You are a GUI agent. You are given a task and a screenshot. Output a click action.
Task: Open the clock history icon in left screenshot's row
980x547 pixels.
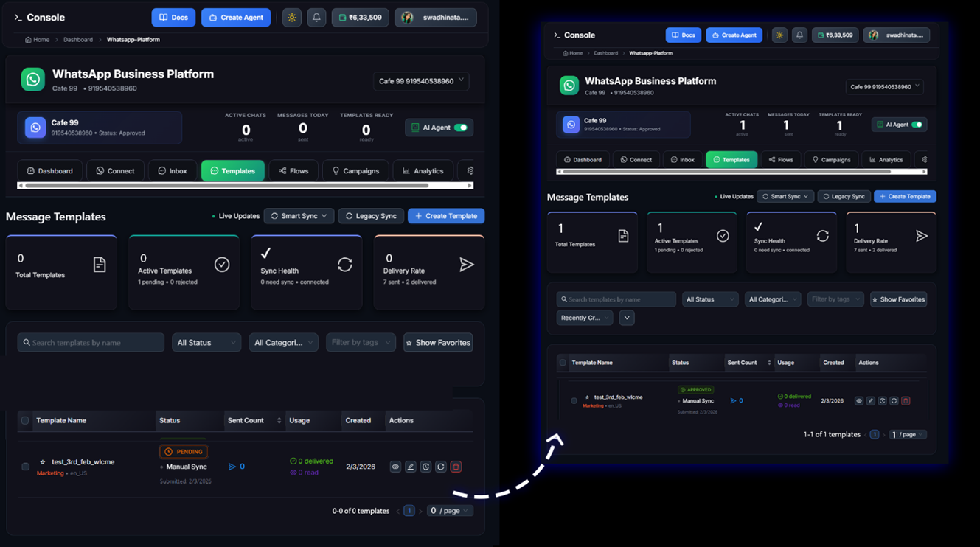click(425, 467)
